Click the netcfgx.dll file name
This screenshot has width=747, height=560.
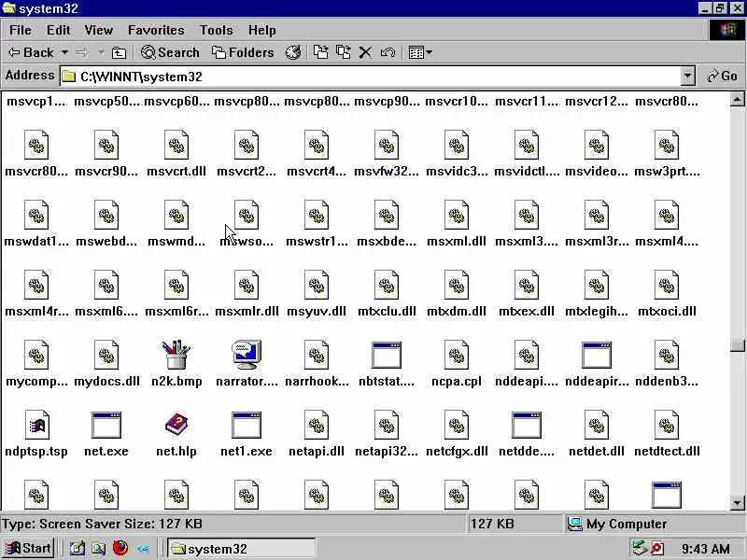pos(457,452)
